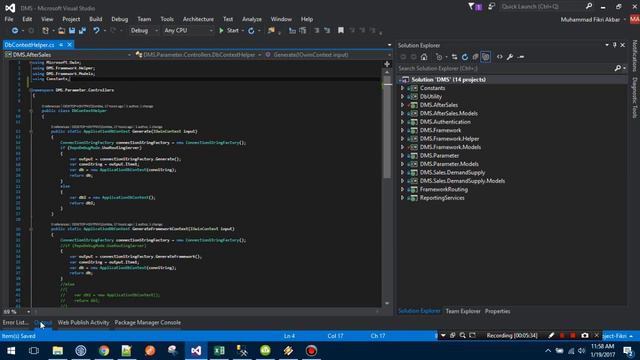Click the feedback icon beside Quick Launch

[491, 7]
